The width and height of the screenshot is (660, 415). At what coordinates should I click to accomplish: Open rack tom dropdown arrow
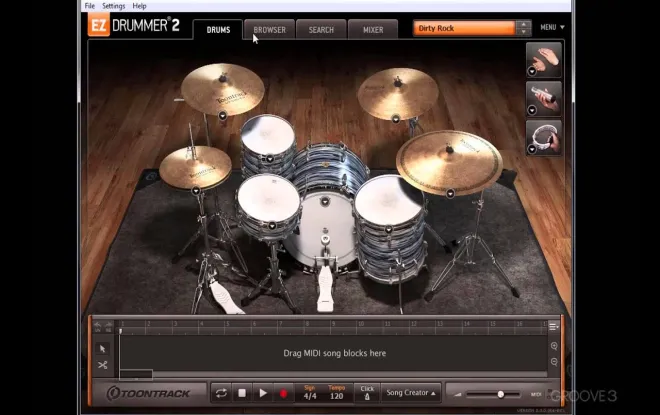point(270,159)
